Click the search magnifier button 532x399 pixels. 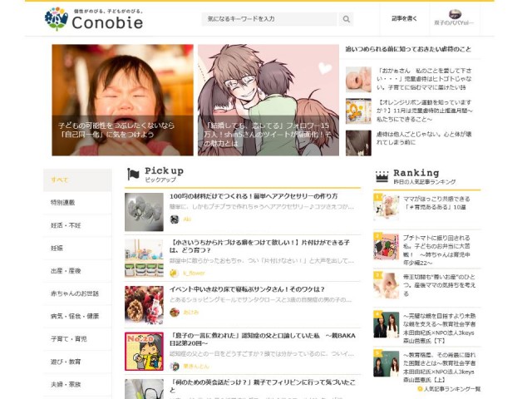(x=346, y=19)
